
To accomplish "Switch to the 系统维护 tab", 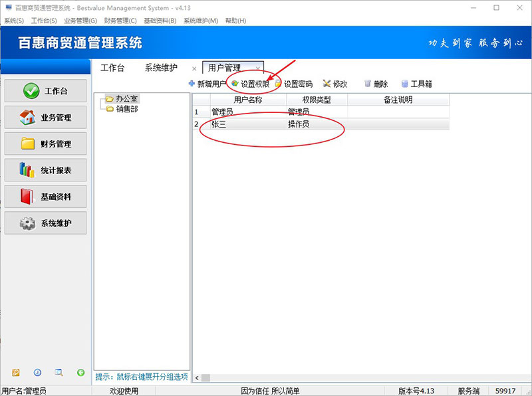I will coord(161,68).
